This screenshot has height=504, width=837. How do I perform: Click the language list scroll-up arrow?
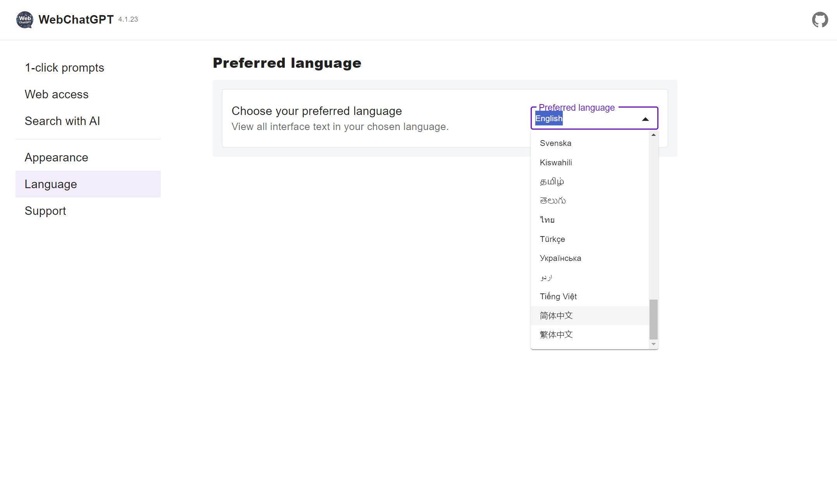tap(653, 135)
